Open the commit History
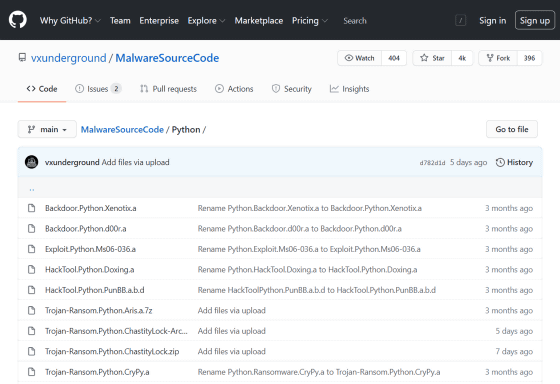Image resolution: width=560 pixels, height=384 pixels. click(x=514, y=163)
